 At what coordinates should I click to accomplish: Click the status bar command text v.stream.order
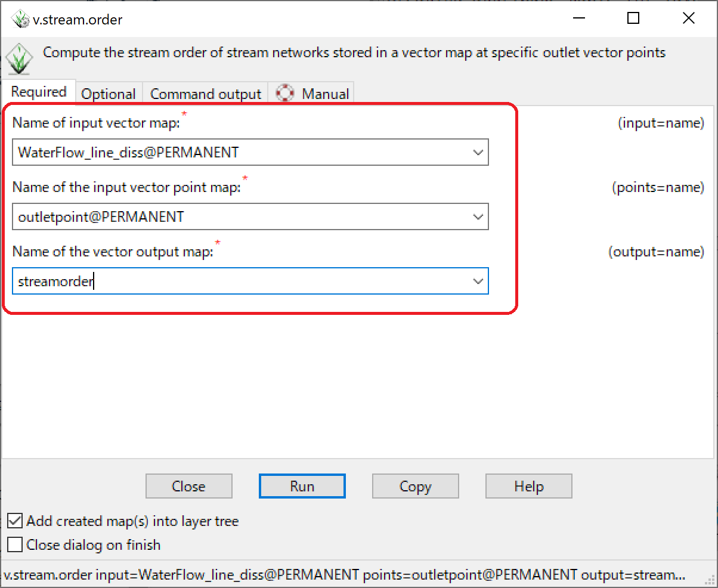tap(345, 575)
